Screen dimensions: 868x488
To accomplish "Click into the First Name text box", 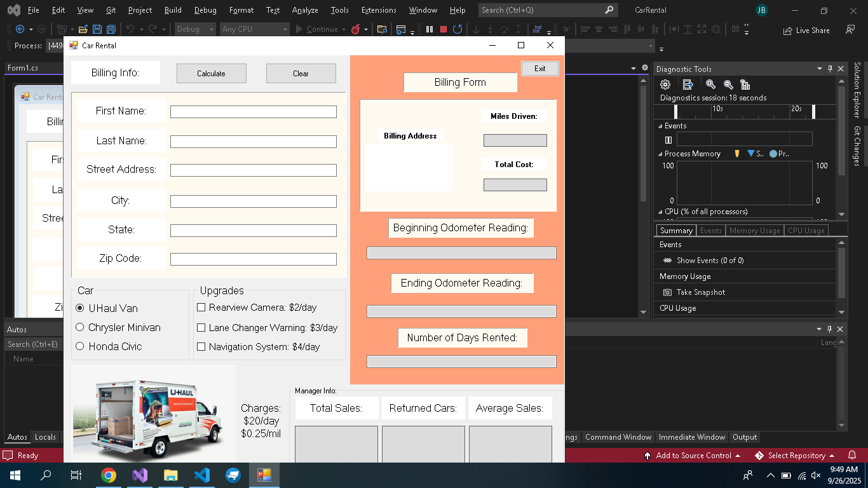I will click(x=253, y=112).
